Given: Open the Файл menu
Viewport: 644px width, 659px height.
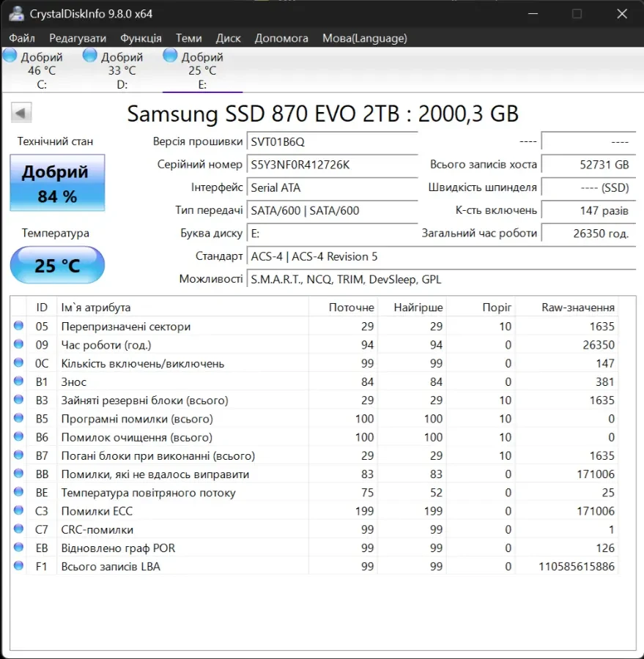Looking at the screenshot, I should [x=22, y=38].
